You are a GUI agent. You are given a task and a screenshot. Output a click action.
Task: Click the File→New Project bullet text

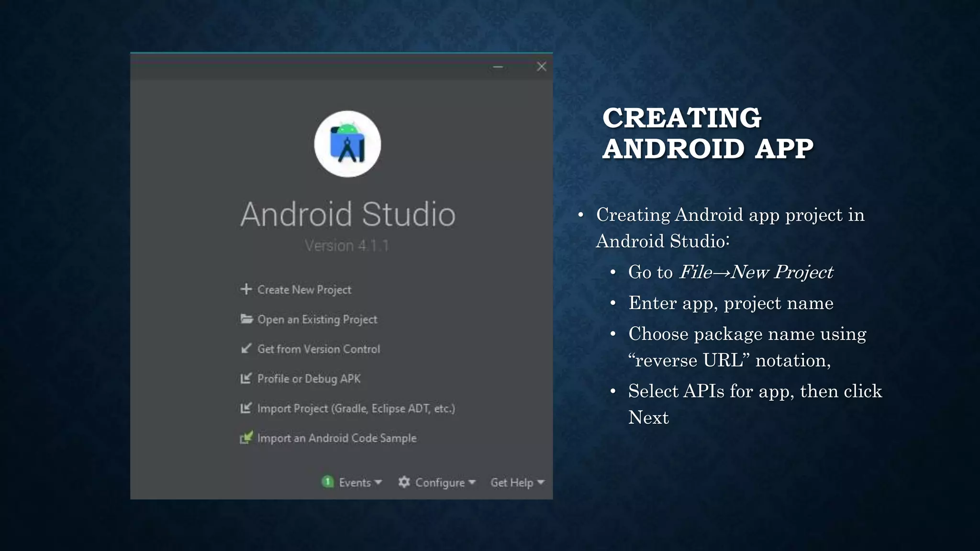click(x=731, y=272)
